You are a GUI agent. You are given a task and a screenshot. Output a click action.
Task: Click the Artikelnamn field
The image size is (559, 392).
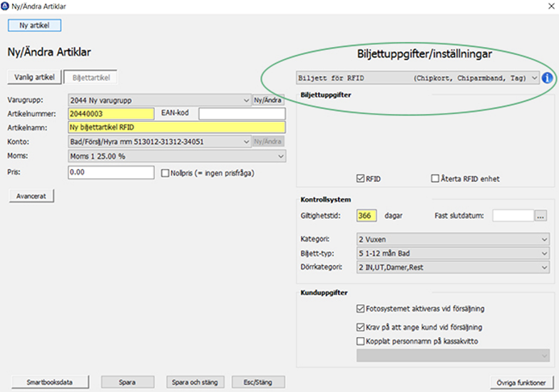click(177, 127)
